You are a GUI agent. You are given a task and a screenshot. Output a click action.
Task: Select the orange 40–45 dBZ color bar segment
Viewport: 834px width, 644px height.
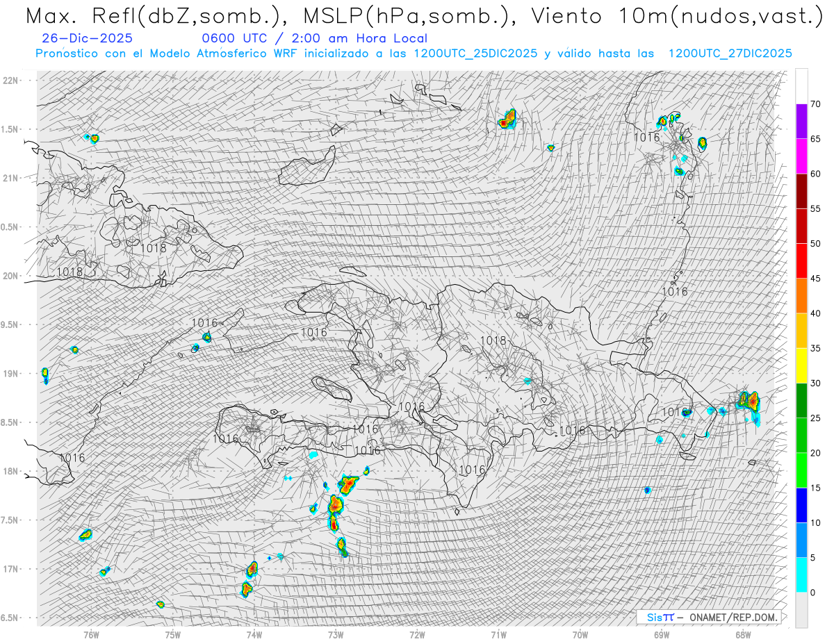click(801, 296)
